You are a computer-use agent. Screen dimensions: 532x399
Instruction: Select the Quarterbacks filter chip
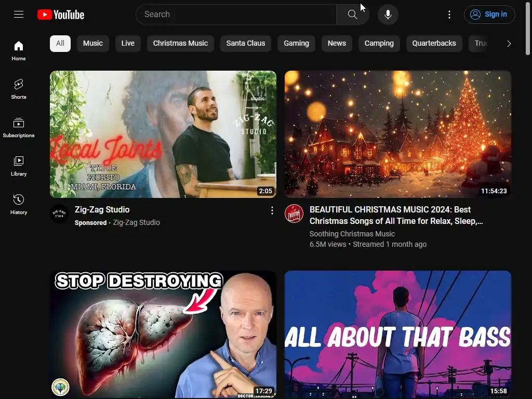pos(434,44)
